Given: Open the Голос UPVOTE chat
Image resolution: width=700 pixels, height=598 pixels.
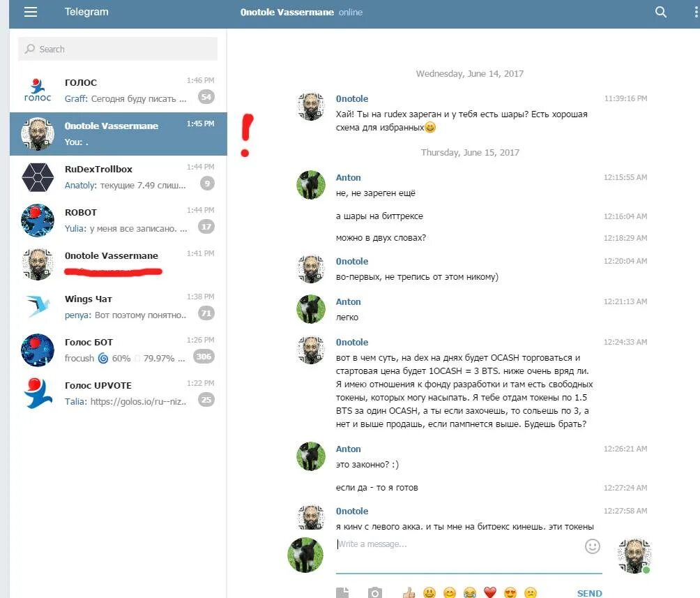Looking at the screenshot, I should [x=119, y=394].
